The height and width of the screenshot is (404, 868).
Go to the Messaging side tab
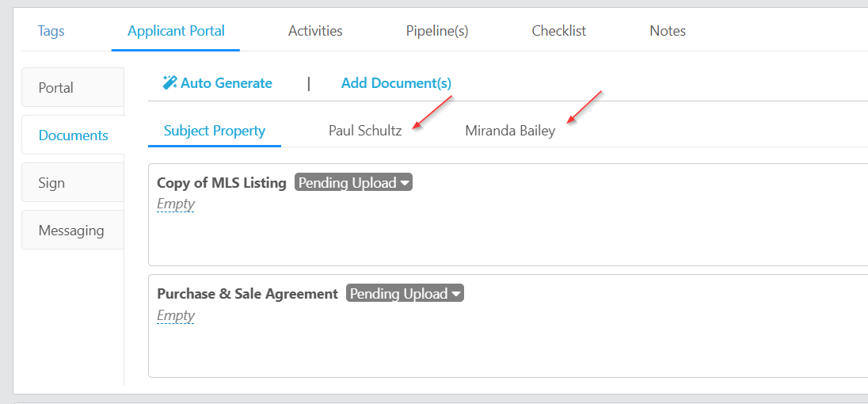pos(73,231)
